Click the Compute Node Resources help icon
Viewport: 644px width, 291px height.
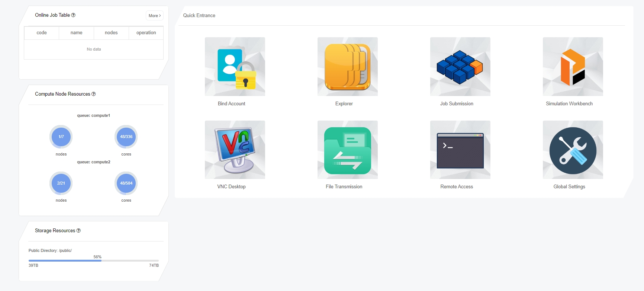pyautogui.click(x=94, y=94)
